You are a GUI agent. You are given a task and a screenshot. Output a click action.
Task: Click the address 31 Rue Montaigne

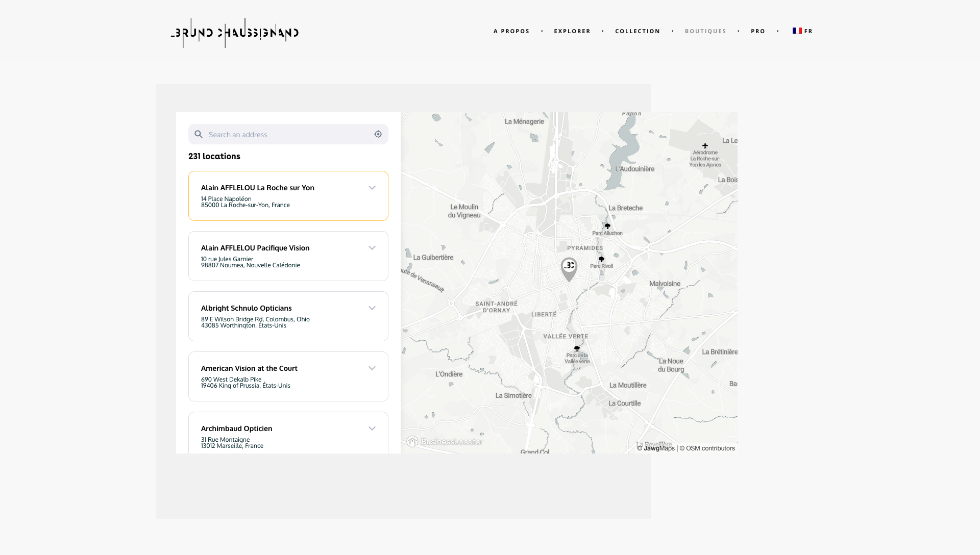(x=226, y=440)
